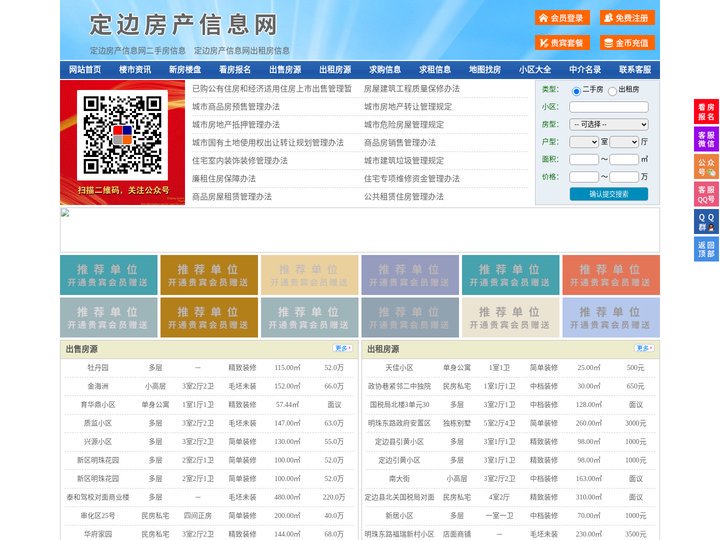
Task: Open sale listing 兴源小区
Action: (98, 442)
